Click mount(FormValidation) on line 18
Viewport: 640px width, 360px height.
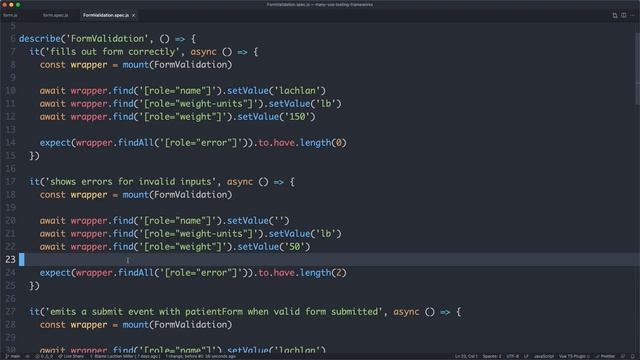tap(177, 195)
